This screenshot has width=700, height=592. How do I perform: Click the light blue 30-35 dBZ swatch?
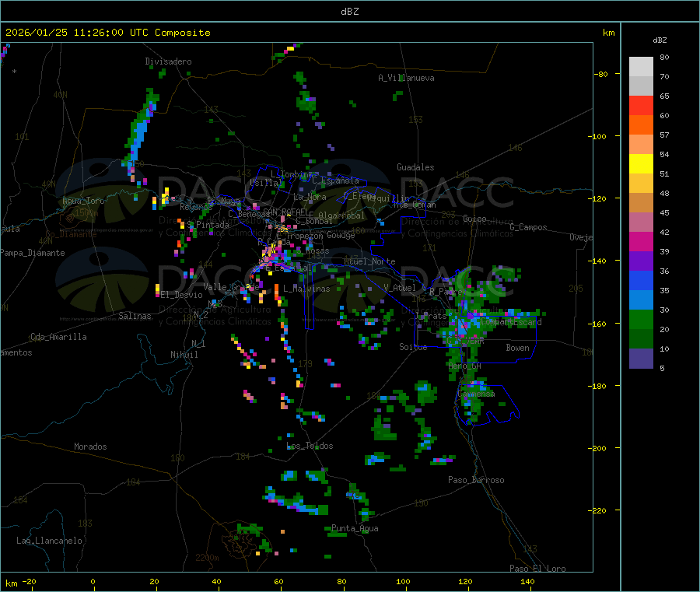(x=641, y=300)
